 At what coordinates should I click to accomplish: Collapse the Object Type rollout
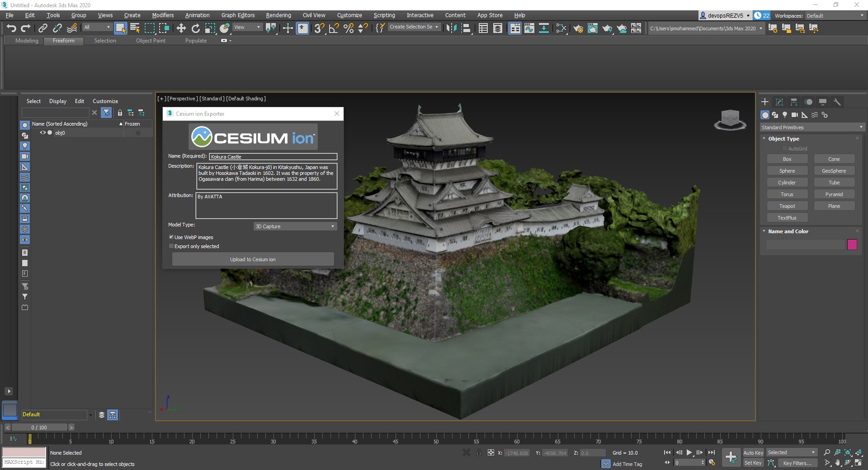[783, 139]
